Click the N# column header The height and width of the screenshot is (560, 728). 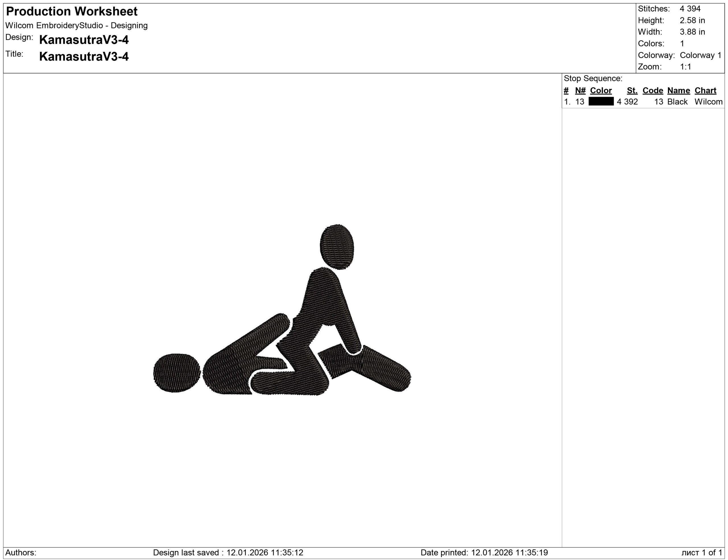(x=580, y=91)
